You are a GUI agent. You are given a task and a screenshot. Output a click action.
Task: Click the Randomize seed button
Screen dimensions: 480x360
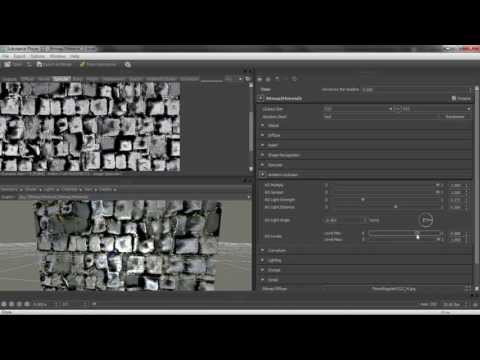tap(455, 117)
